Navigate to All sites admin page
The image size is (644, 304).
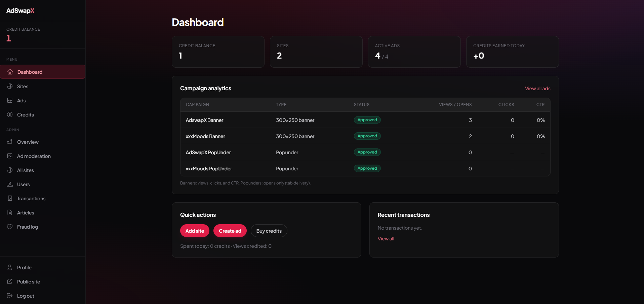pyautogui.click(x=43, y=170)
